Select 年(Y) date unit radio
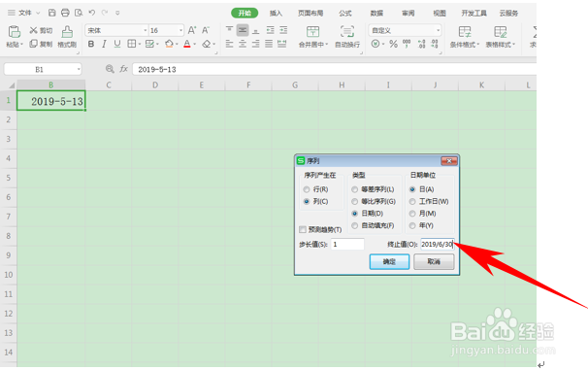588x370 pixels. [x=412, y=225]
